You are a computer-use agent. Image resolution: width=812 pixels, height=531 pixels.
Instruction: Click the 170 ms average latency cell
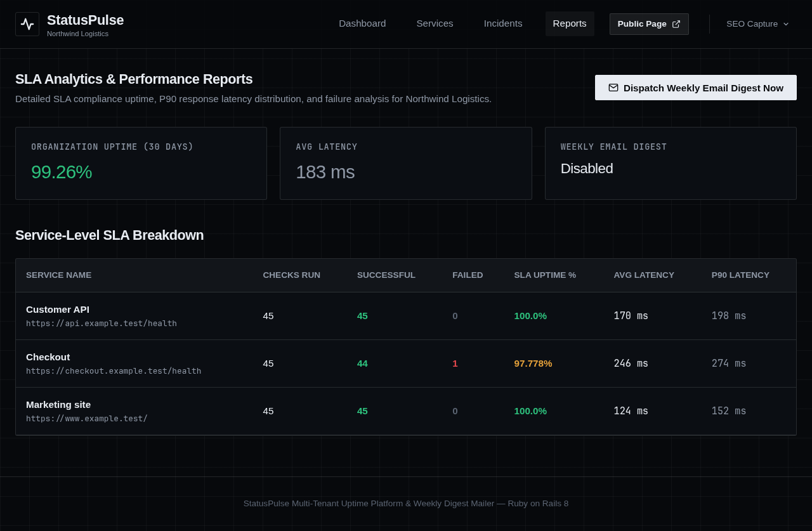pos(631,316)
